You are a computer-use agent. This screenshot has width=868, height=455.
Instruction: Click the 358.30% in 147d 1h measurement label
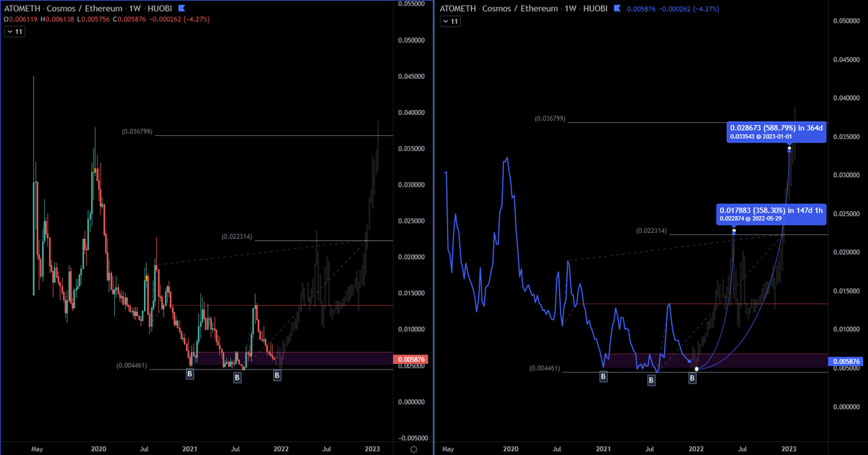pos(770,213)
